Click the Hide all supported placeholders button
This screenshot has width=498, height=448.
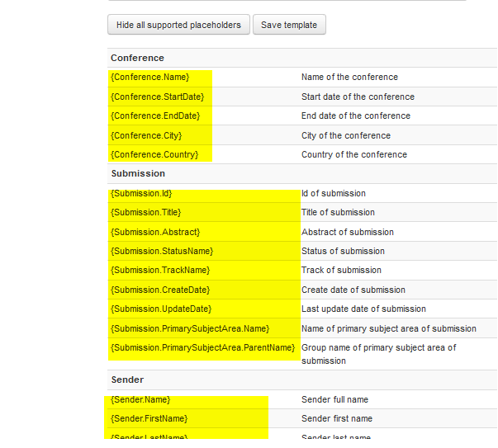178,25
